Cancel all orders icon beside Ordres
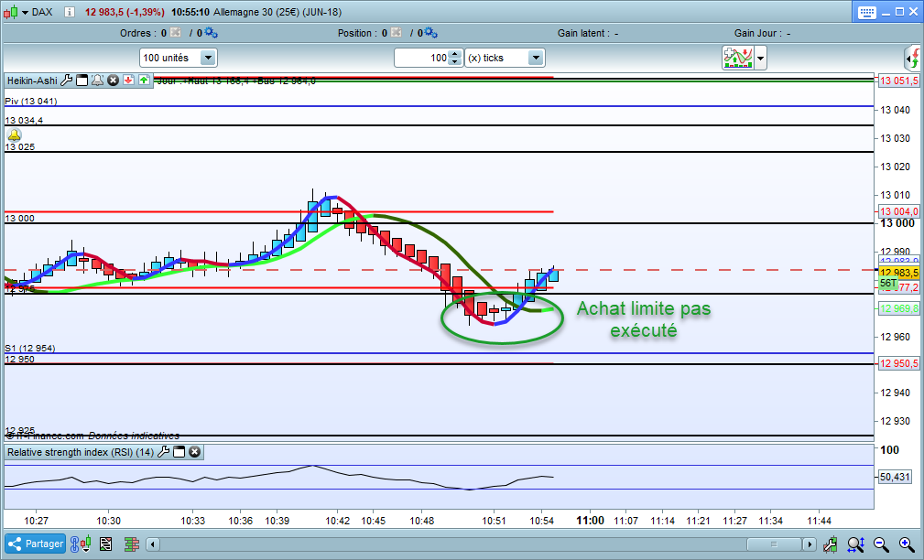The image size is (924, 560). [176, 33]
